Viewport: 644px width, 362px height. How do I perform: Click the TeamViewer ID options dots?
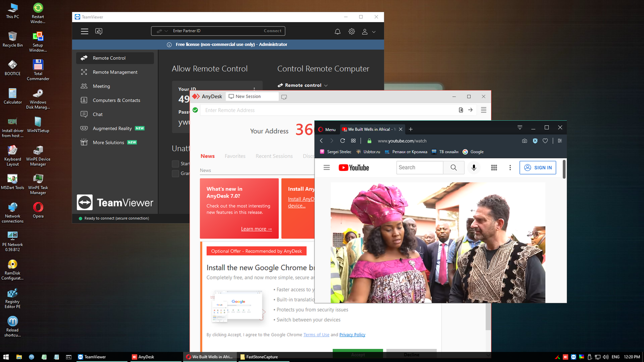pos(254,89)
